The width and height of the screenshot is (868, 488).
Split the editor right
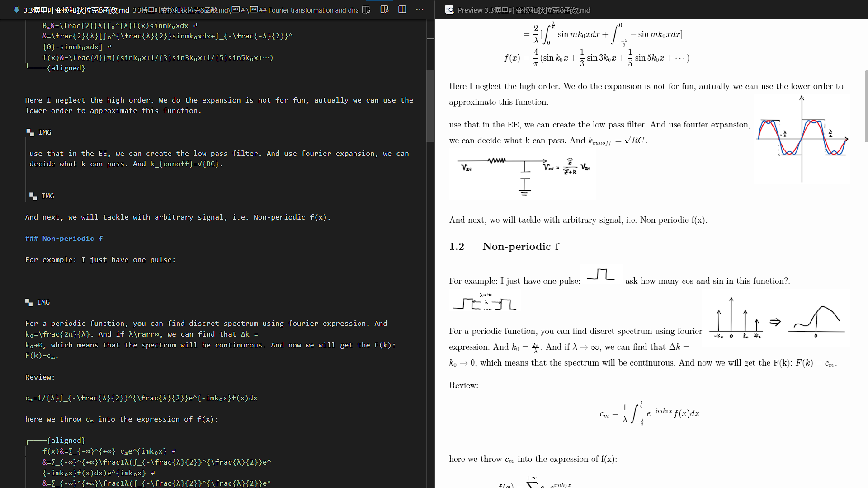(402, 9)
